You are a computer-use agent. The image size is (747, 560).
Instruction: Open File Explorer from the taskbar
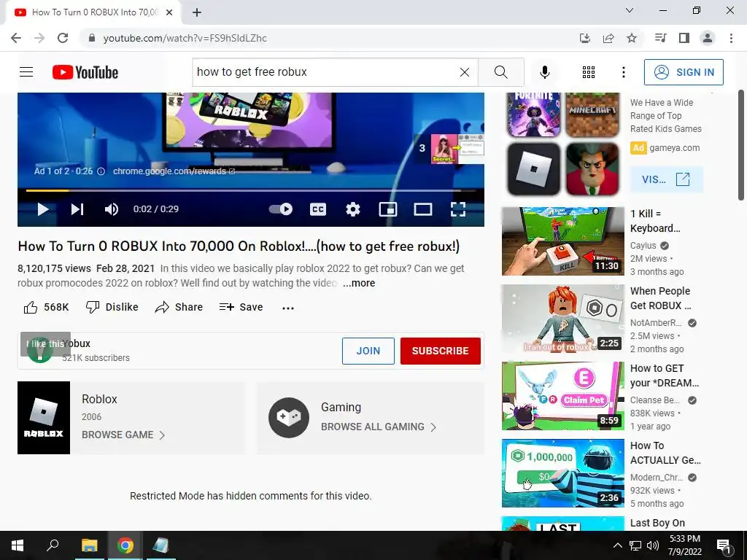[x=89, y=545]
